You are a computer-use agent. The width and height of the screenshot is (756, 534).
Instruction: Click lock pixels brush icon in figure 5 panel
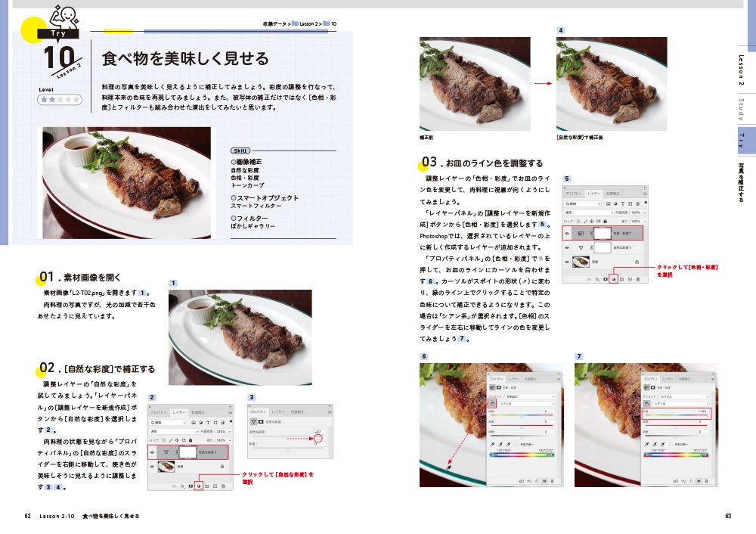click(x=585, y=221)
